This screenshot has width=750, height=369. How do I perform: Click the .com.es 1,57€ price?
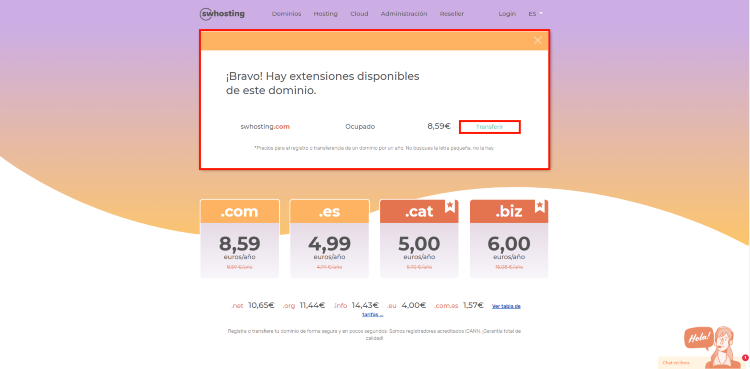pyautogui.click(x=459, y=305)
